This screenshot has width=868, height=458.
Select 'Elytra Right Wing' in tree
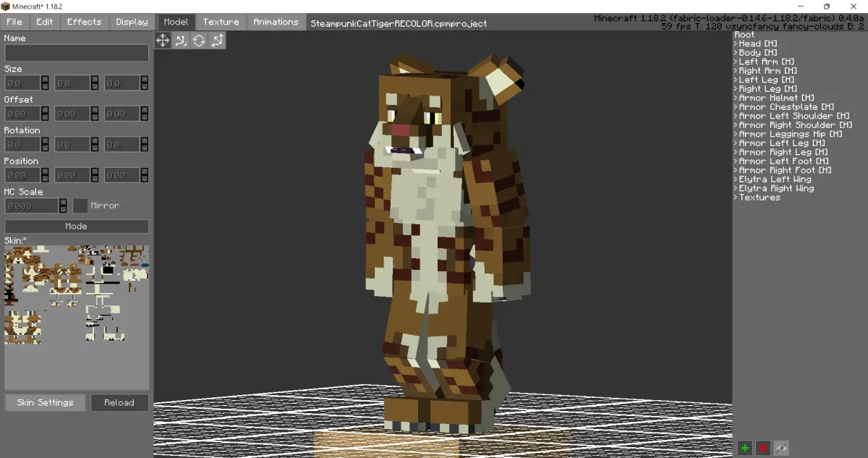click(x=777, y=188)
